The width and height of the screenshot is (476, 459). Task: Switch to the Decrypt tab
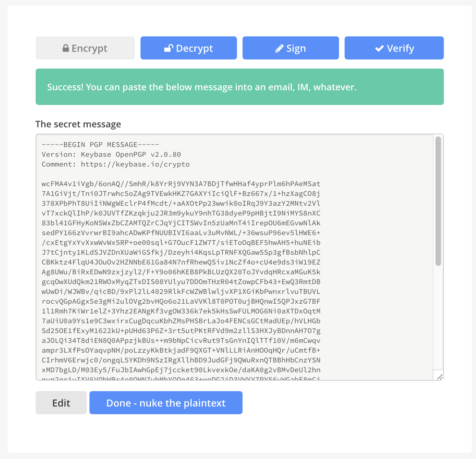[x=189, y=48]
